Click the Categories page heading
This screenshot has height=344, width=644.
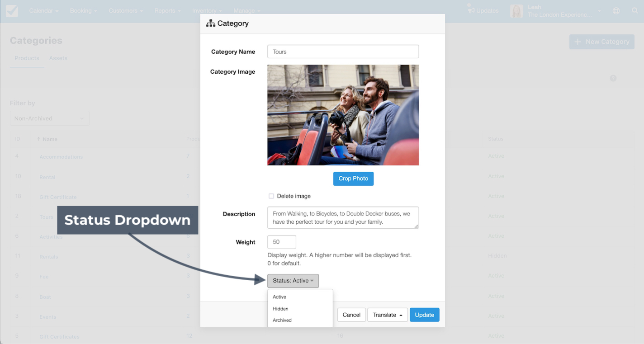point(36,41)
